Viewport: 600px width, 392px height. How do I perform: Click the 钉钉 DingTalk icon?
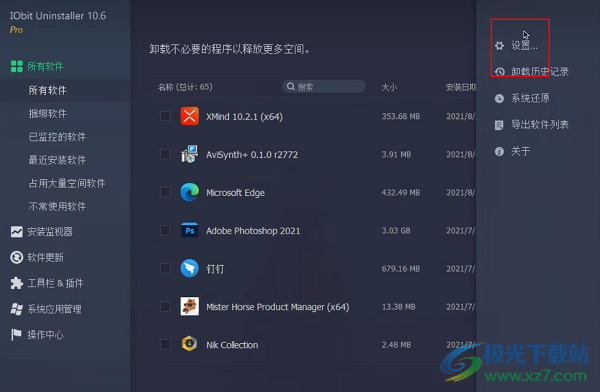[x=189, y=268]
